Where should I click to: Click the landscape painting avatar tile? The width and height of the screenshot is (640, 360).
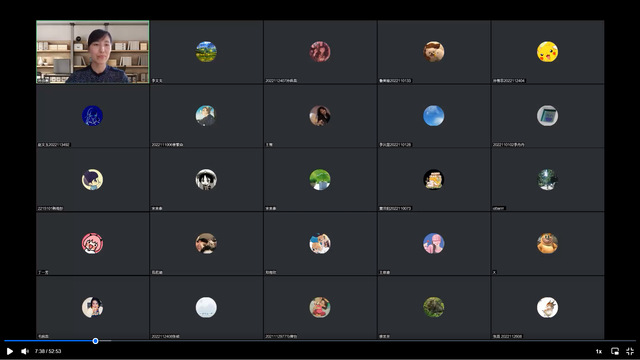click(x=206, y=52)
